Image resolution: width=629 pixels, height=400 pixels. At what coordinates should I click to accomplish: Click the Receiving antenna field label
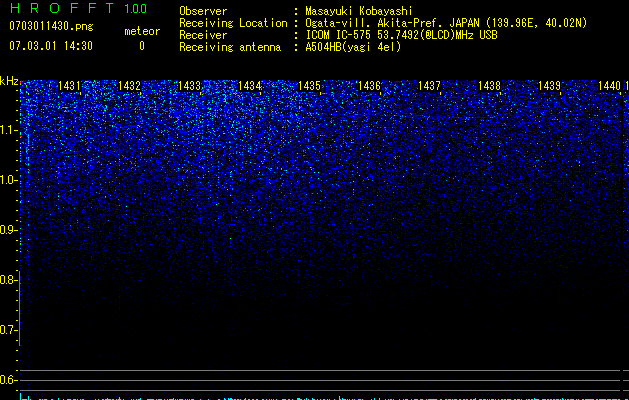230,47
